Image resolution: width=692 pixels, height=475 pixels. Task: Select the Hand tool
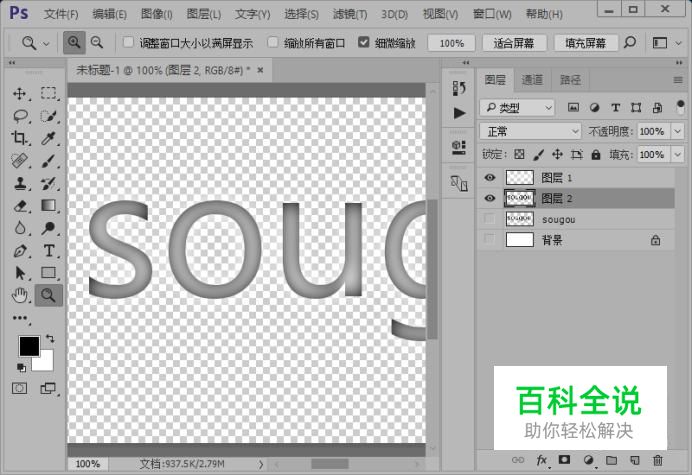tap(19, 295)
